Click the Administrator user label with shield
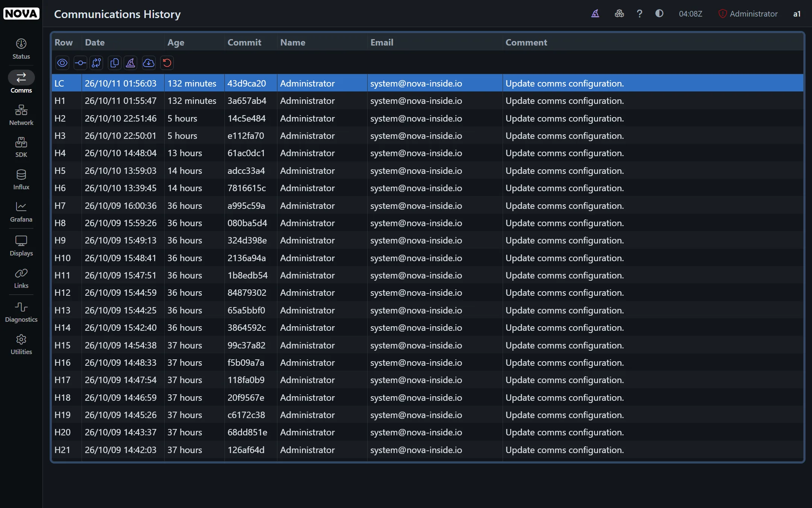 (x=748, y=14)
